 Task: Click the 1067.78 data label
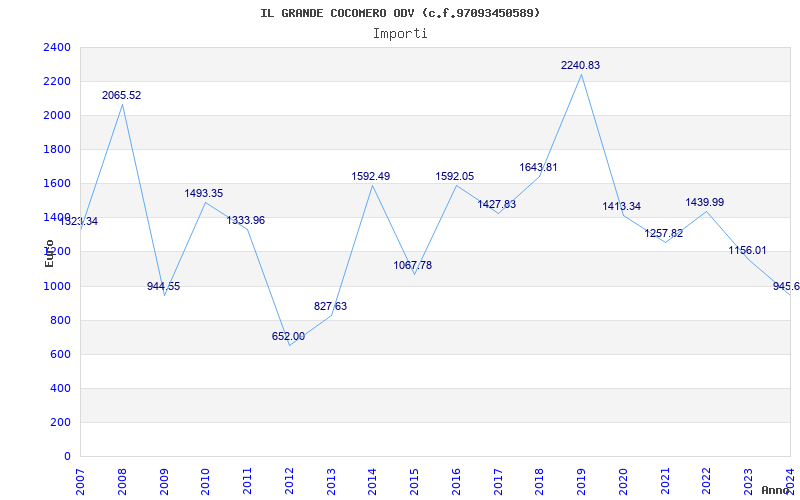click(413, 265)
